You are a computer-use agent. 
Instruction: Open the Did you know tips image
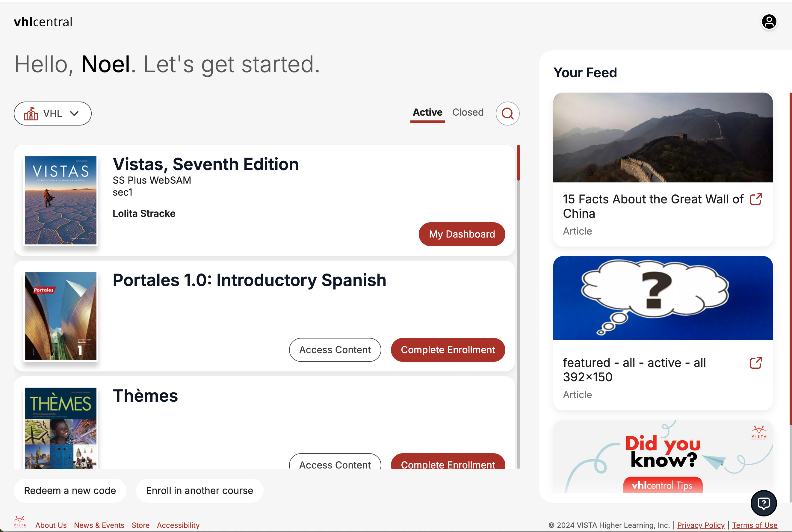pyautogui.click(x=662, y=456)
